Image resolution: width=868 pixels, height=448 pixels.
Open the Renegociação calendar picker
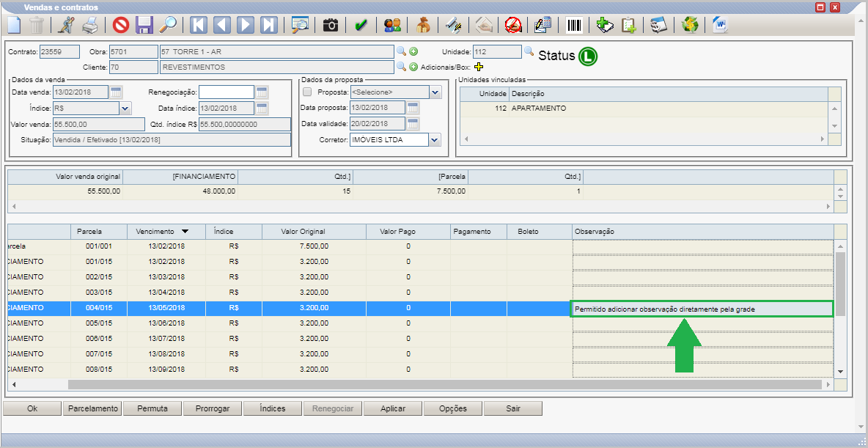pos(262,92)
